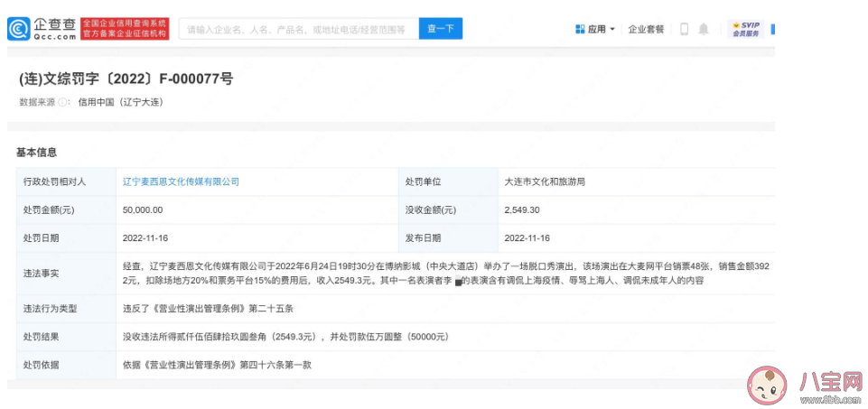Click the Qcc.com logo icon
The width and height of the screenshot is (868, 409).
pyautogui.click(x=19, y=29)
